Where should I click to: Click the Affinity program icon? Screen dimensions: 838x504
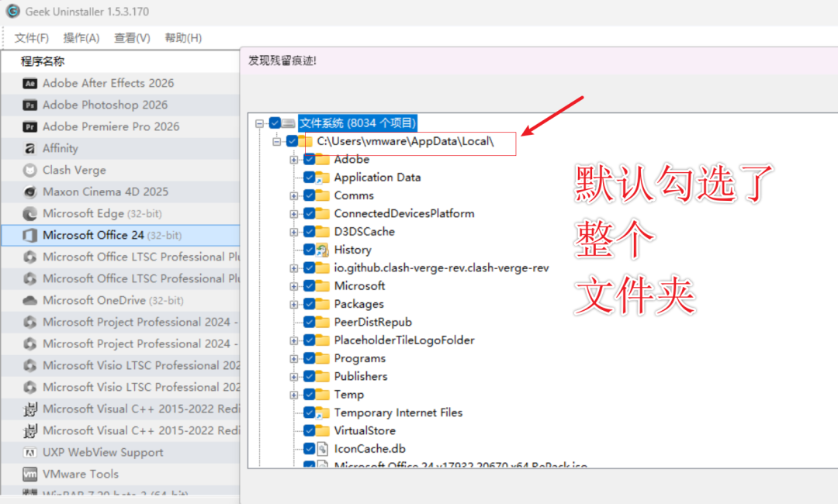pyautogui.click(x=30, y=148)
